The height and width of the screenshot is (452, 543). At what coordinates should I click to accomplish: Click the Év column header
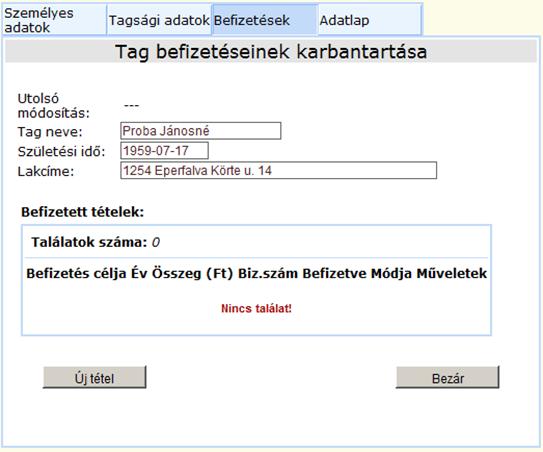[x=140, y=274]
